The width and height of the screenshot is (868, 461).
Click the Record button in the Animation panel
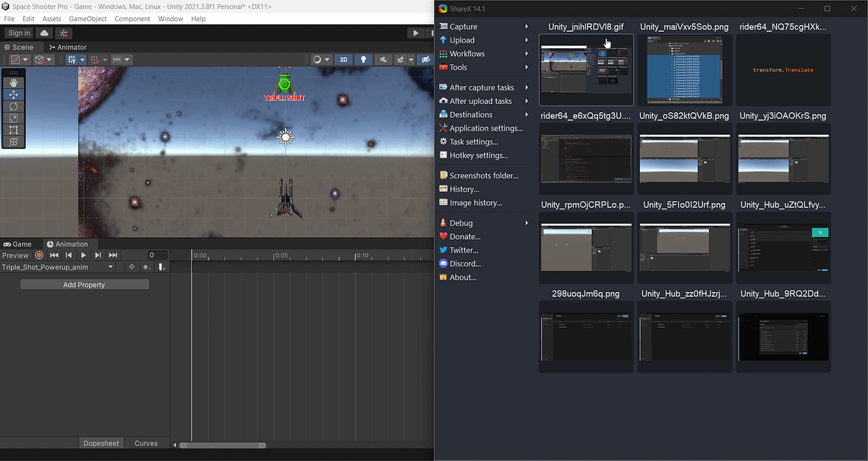40,255
